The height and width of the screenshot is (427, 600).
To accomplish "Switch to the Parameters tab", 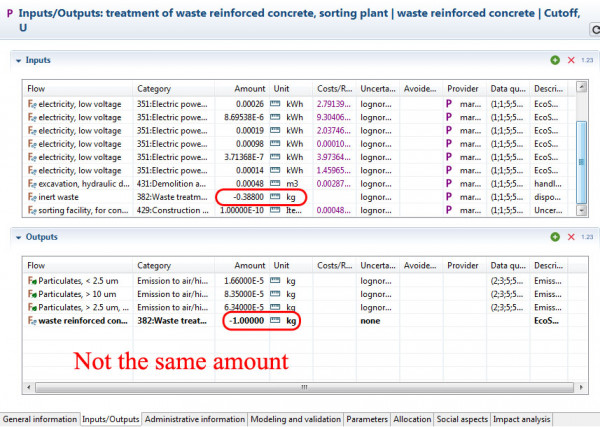I will click(367, 419).
